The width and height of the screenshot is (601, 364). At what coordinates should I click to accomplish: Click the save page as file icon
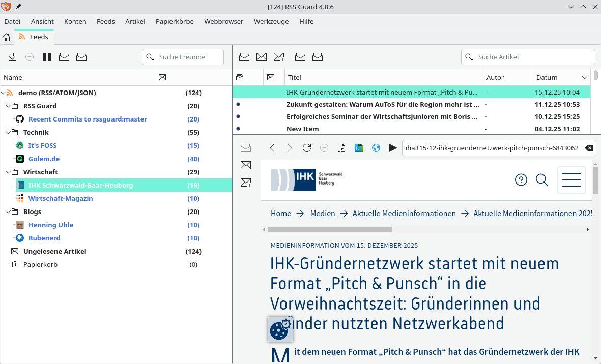(341, 148)
